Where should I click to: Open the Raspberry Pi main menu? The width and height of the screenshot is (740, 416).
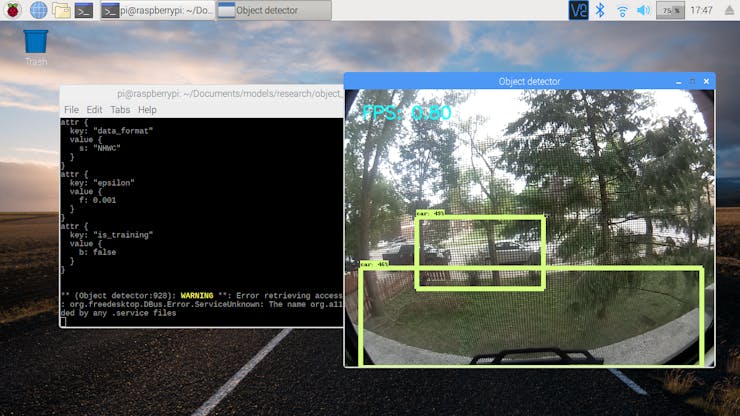click(13, 10)
